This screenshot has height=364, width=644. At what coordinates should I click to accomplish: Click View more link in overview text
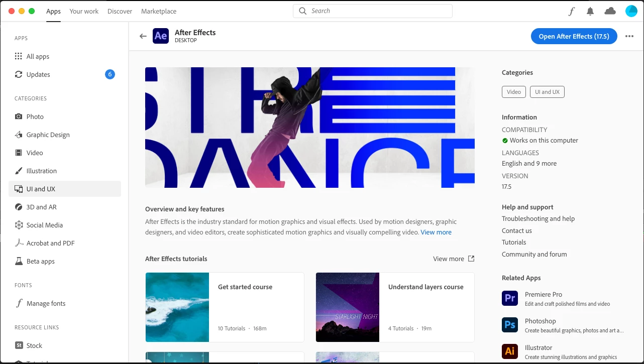(x=436, y=232)
